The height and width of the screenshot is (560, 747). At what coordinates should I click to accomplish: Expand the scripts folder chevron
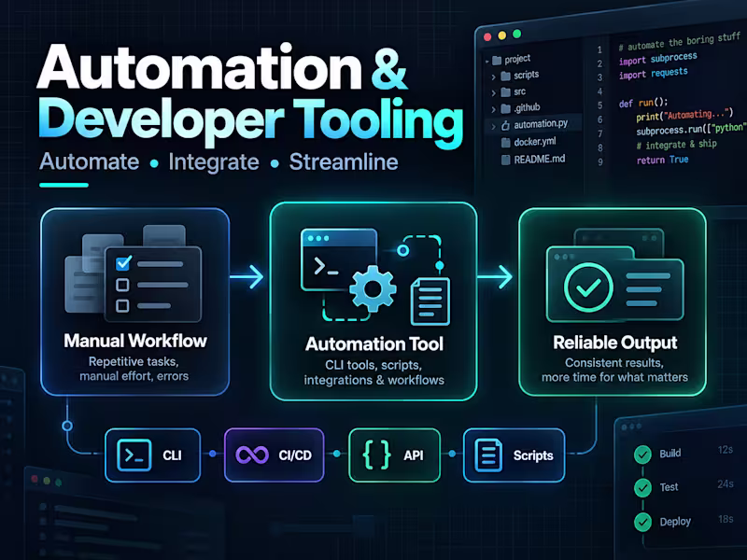click(x=494, y=77)
